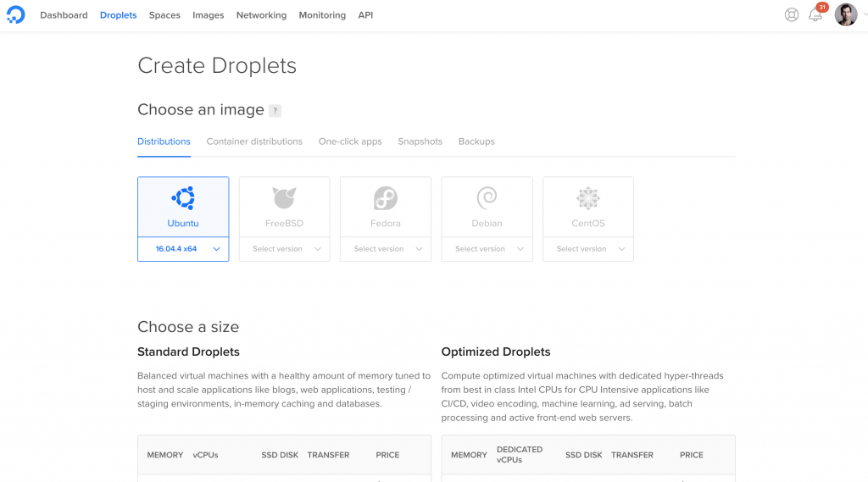Select the FreeBSD distribution logo
Viewport: 868px width, 482px height.
pyautogui.click(x=285, y=198)
